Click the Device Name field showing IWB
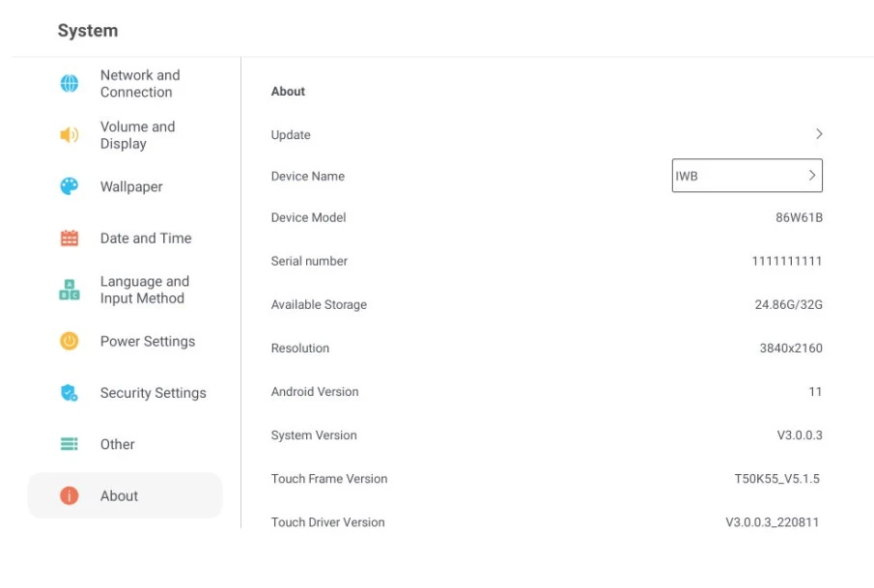 pyautogui.click(x=747, y=176)
